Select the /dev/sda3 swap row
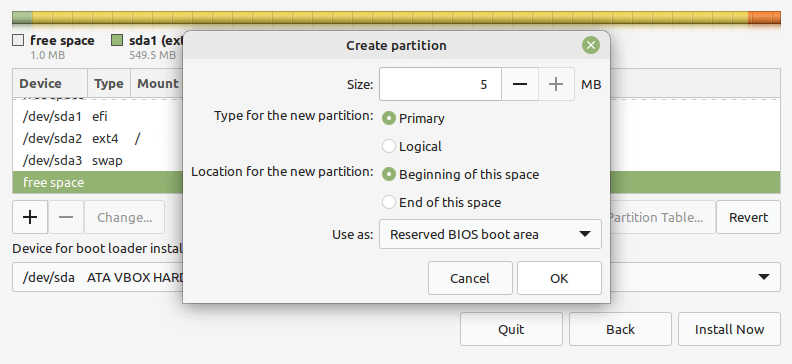Viewport: 792px width, 364px height. click(97, 161)
